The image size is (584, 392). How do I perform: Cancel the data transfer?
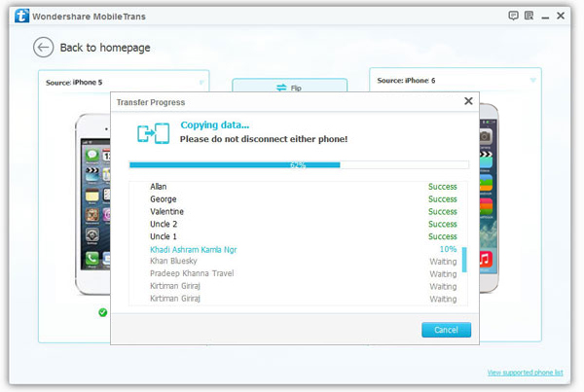(x=446, y=330)
